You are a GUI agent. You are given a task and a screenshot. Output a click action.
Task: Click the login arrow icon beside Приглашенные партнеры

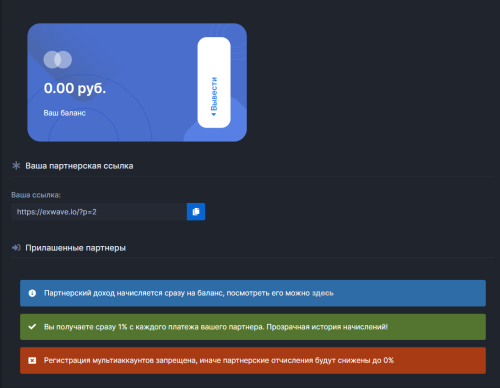click(x=16, y=248)
